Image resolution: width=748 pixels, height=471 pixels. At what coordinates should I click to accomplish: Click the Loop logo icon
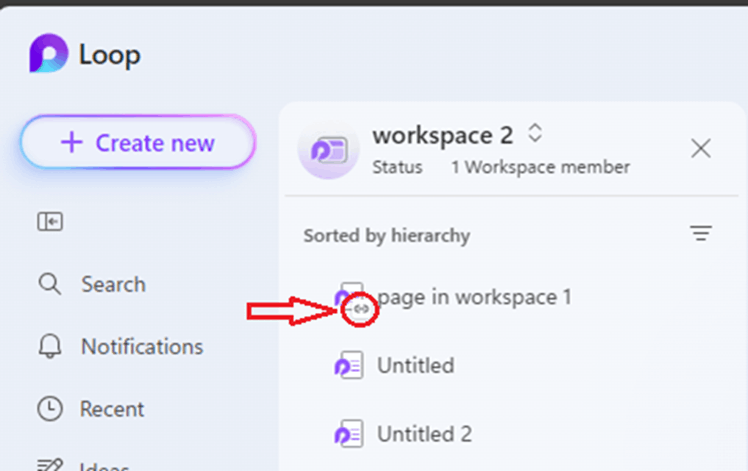(x=49, y=53)
